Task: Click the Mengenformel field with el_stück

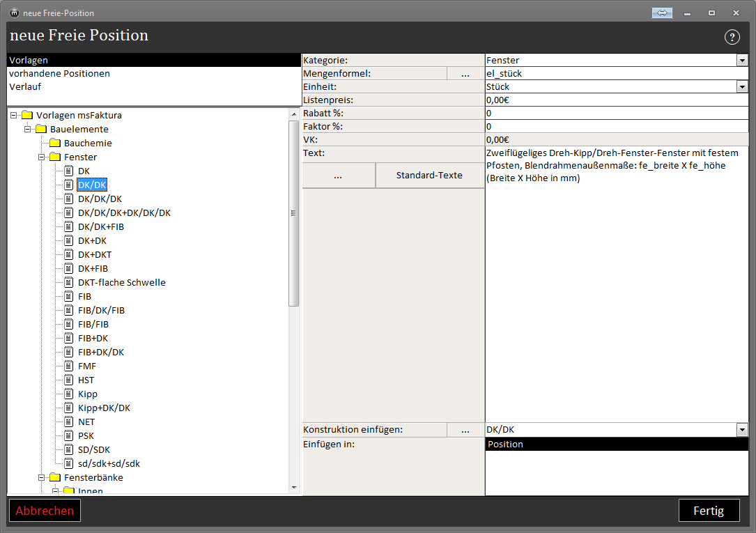Action: click(617, 74)
